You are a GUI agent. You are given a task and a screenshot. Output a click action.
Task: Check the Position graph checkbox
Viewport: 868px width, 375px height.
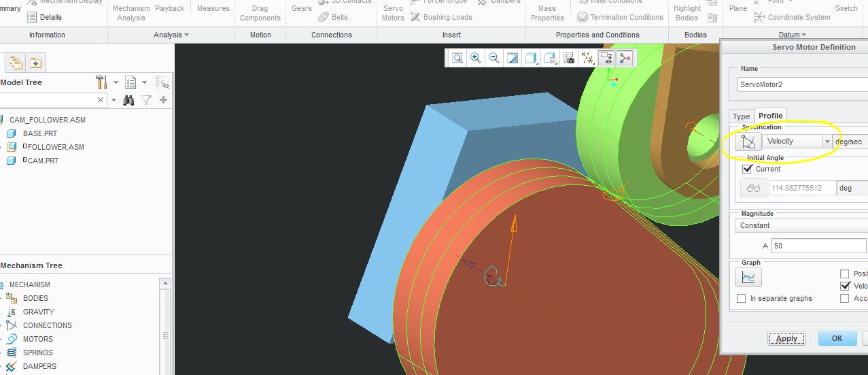[x=845, y=274]
